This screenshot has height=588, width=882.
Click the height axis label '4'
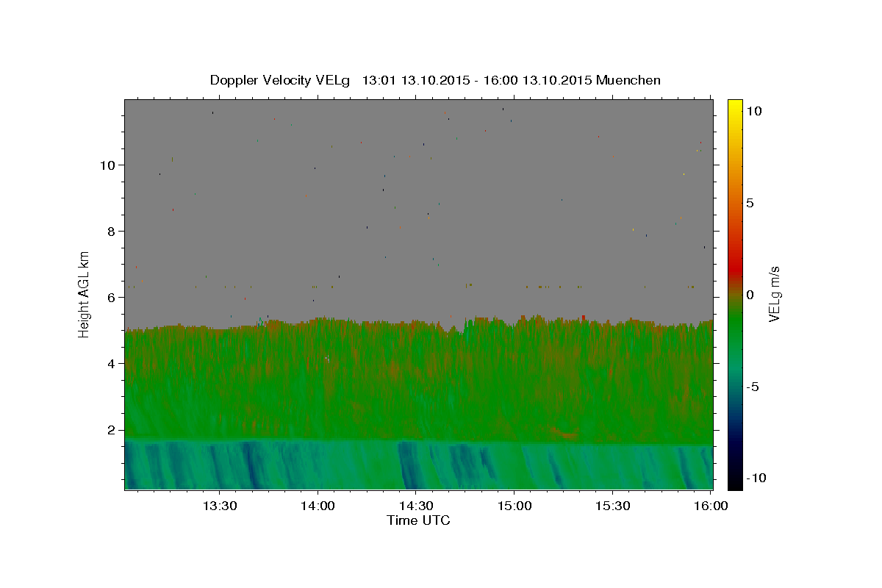point(112,364)
